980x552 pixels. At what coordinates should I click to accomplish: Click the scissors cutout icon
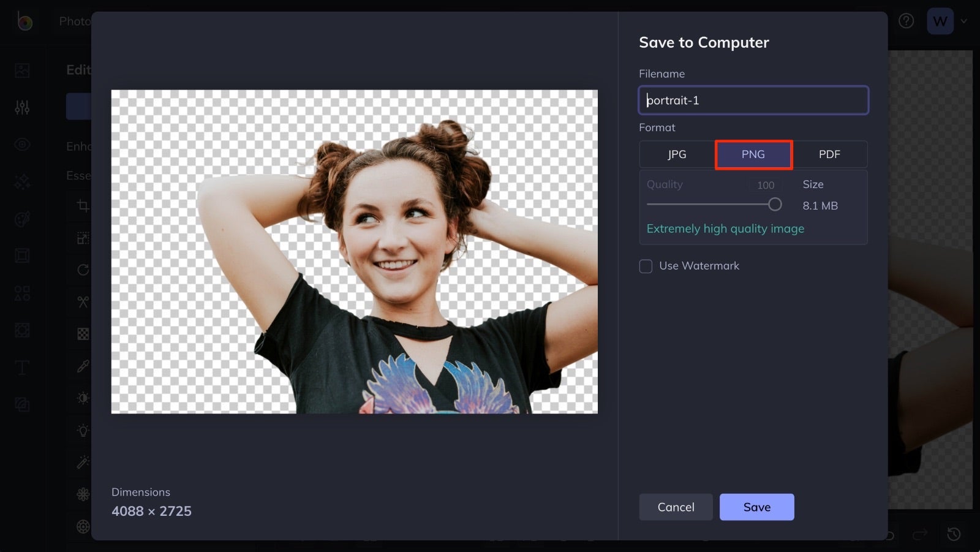[83, 301]
